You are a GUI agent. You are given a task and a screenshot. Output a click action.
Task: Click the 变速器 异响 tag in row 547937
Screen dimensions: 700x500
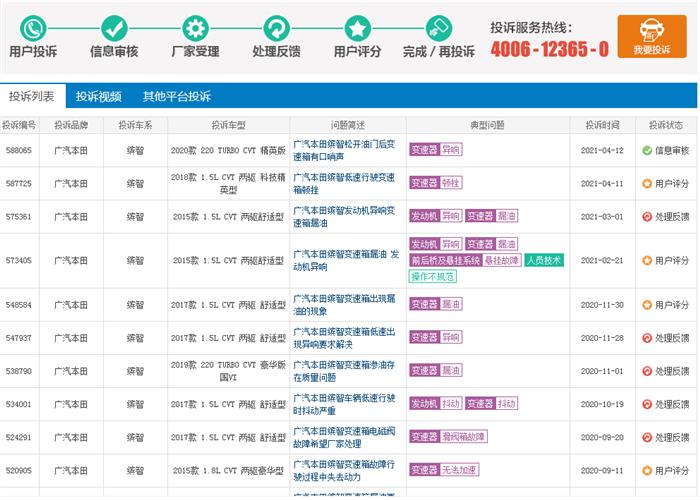(436, 337)
